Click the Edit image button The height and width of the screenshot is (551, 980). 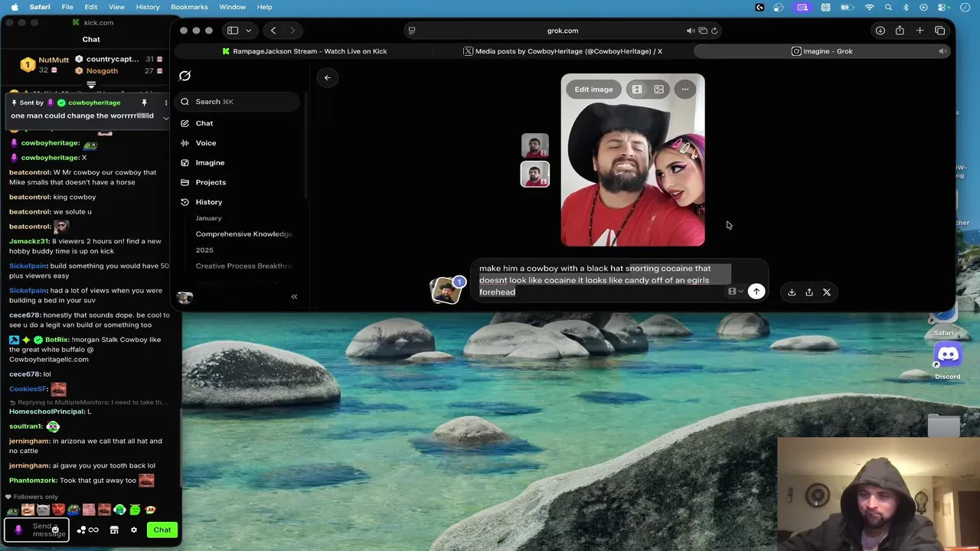point(593,90)
